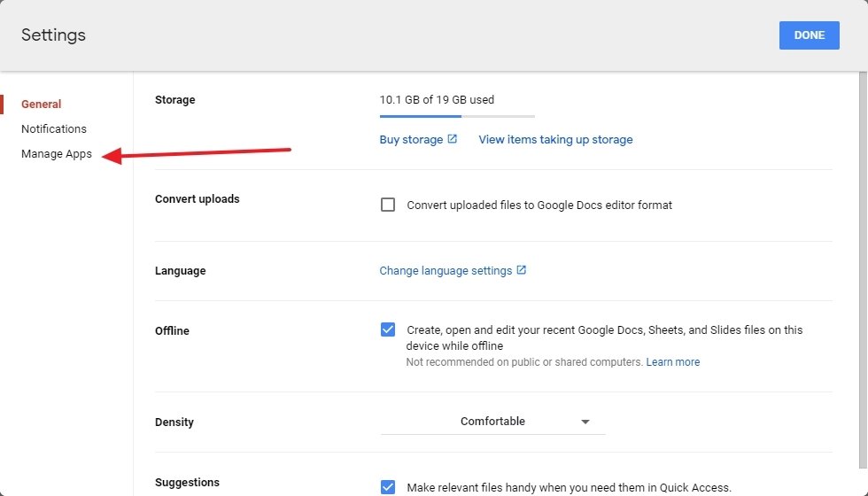Image resolution: width=868 pixels, height=496 pixels.
Task: Click the external-link icon beside Change language settings
Action: coord(522,269)
